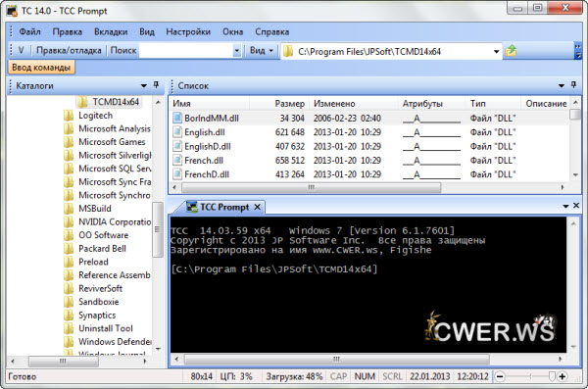Click the go-up folder icon beside path
This screenshot has width=588, height=389.
(x=511, y=51)
